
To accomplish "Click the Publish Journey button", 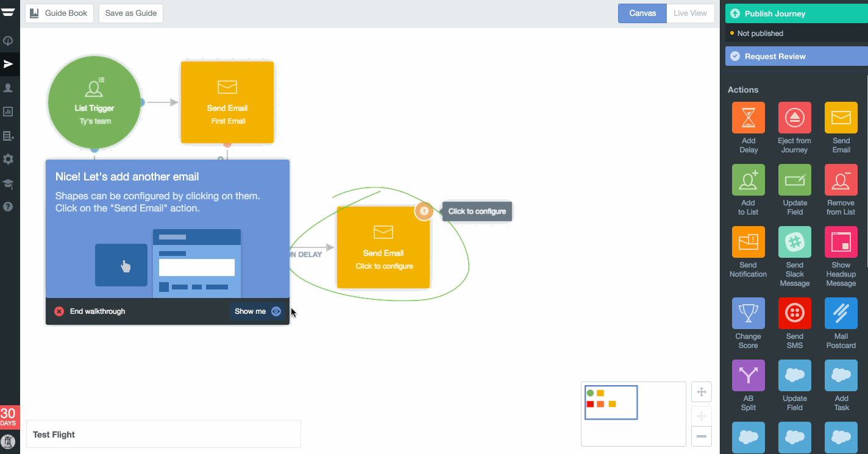I will [797, 13].
